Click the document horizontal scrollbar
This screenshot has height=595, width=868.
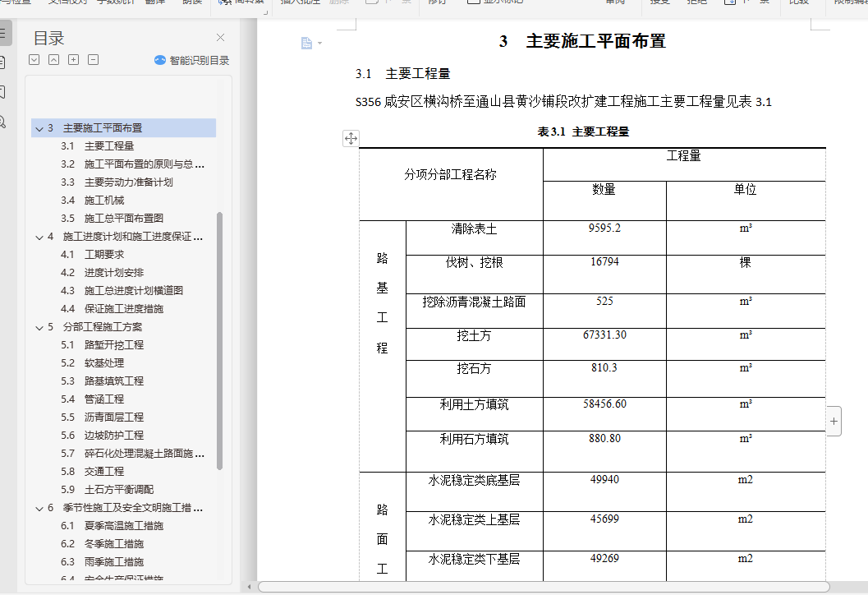(544, 587)
